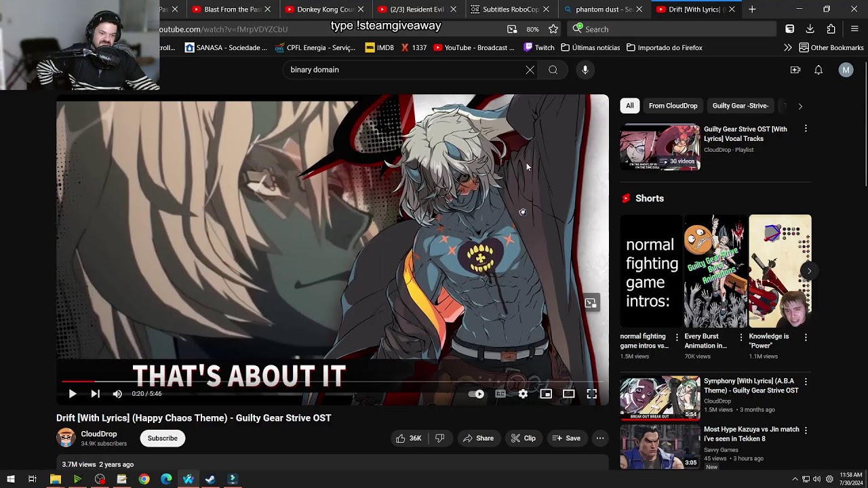Show more filter chips arrow

click(x=800, y=106)
